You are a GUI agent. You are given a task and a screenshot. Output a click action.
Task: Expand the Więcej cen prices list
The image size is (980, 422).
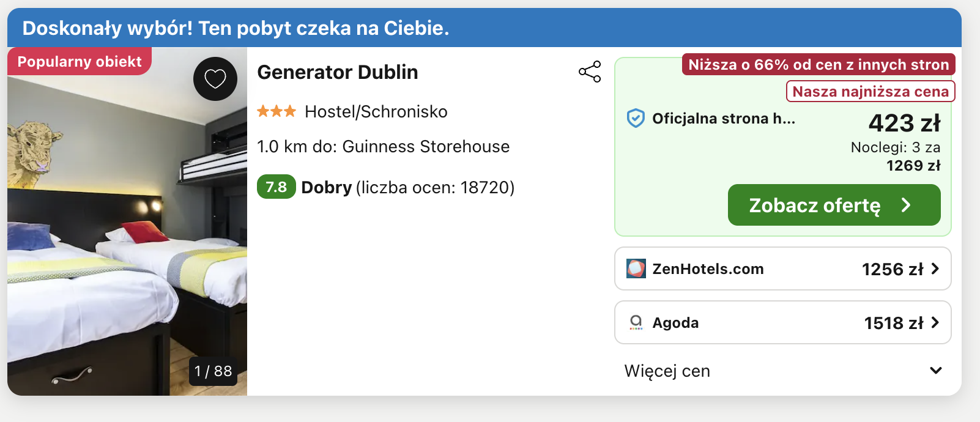point(667,371)
